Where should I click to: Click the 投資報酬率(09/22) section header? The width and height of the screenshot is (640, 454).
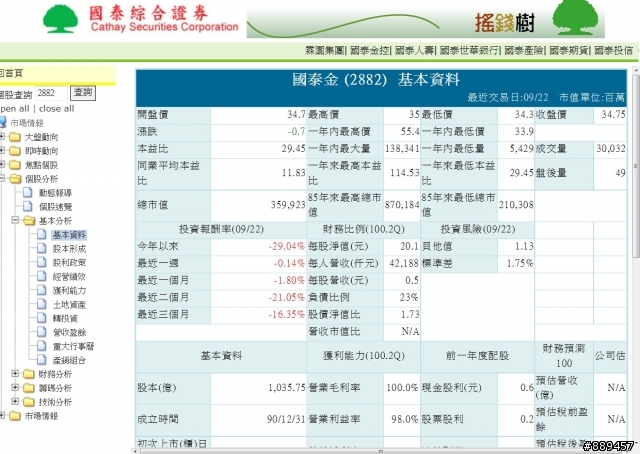(221, 229)
